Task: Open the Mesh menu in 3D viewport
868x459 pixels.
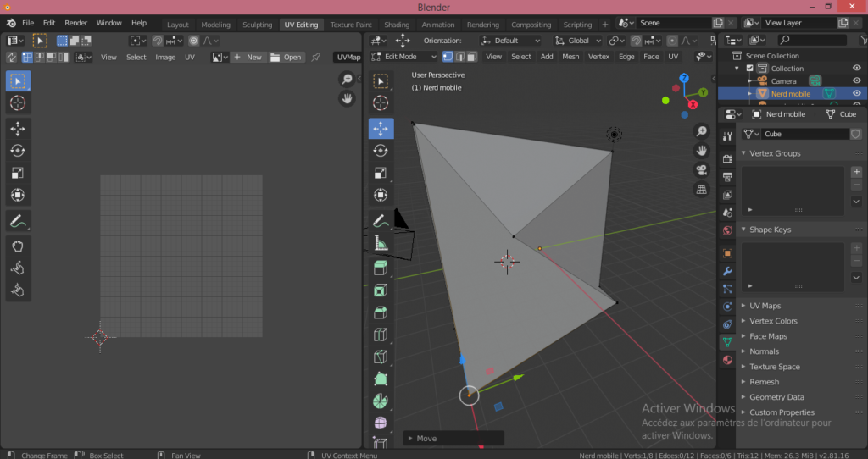Action: click(570, 57)
